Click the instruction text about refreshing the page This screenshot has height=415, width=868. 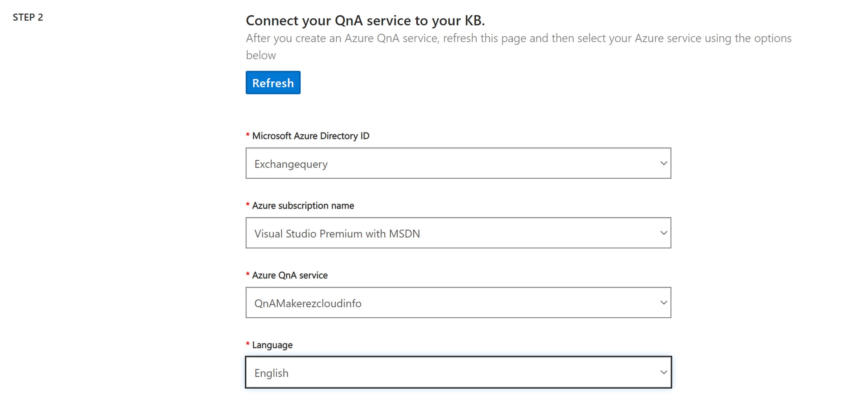pos(518,38)
